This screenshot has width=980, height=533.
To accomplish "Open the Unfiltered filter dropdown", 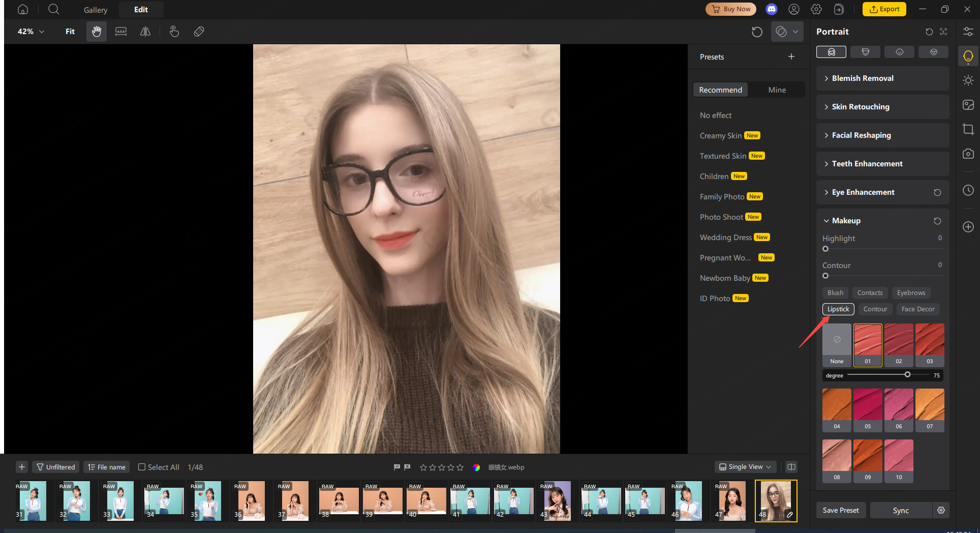I will [56, 467].
